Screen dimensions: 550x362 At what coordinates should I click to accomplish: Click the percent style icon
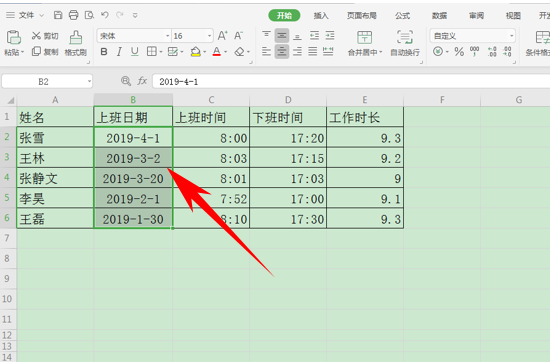pyautogui.click(x=459, y=52)
